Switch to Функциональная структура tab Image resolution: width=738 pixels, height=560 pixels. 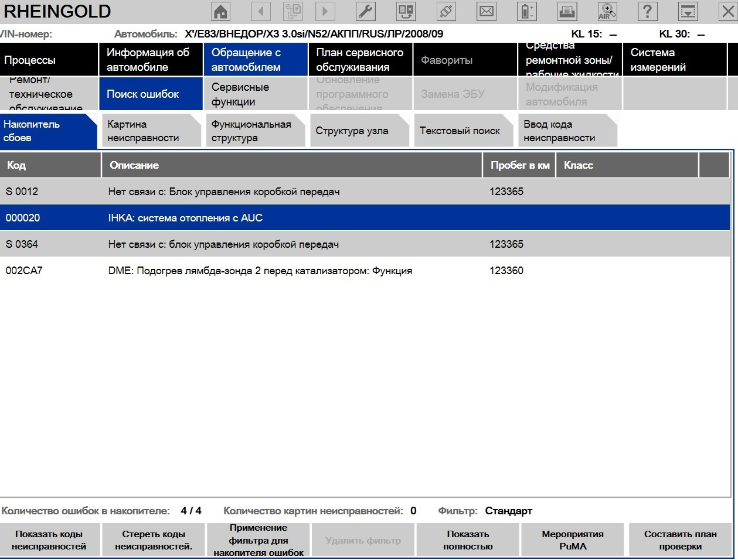[x=255, y=131]
